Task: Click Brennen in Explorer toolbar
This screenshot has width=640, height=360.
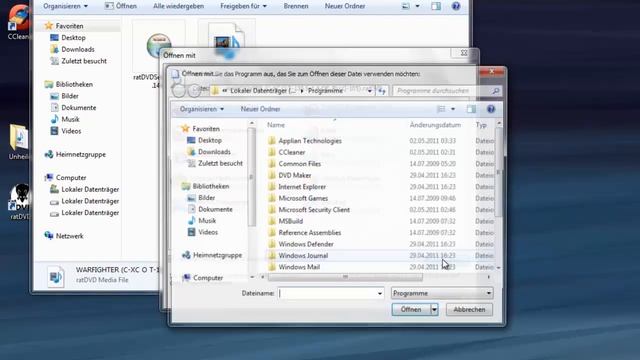Action: click(296, 6)
